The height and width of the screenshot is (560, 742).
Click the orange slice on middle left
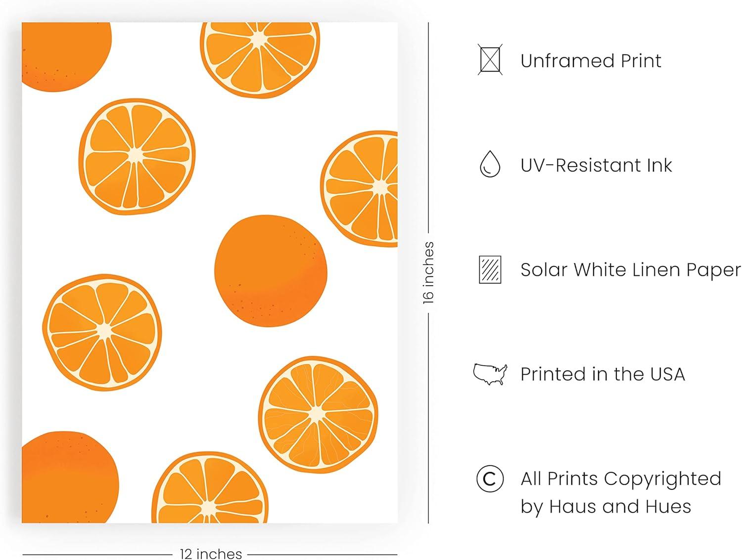[102, 332]
